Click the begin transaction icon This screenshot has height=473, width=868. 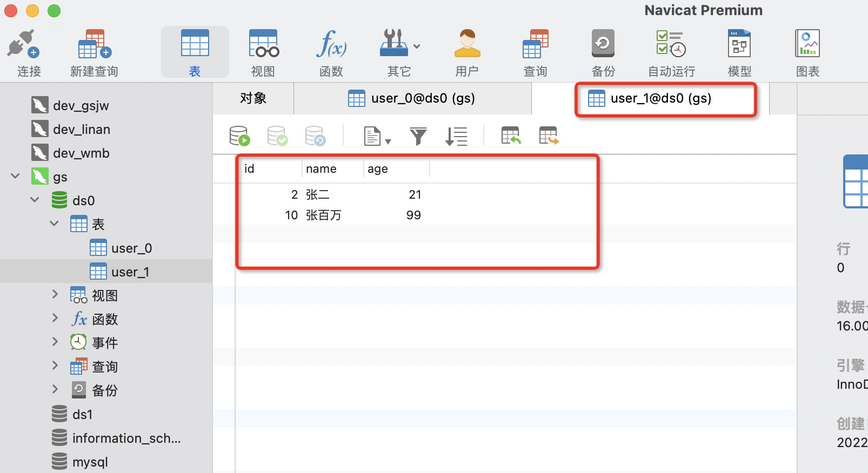[x=239, y=136]
